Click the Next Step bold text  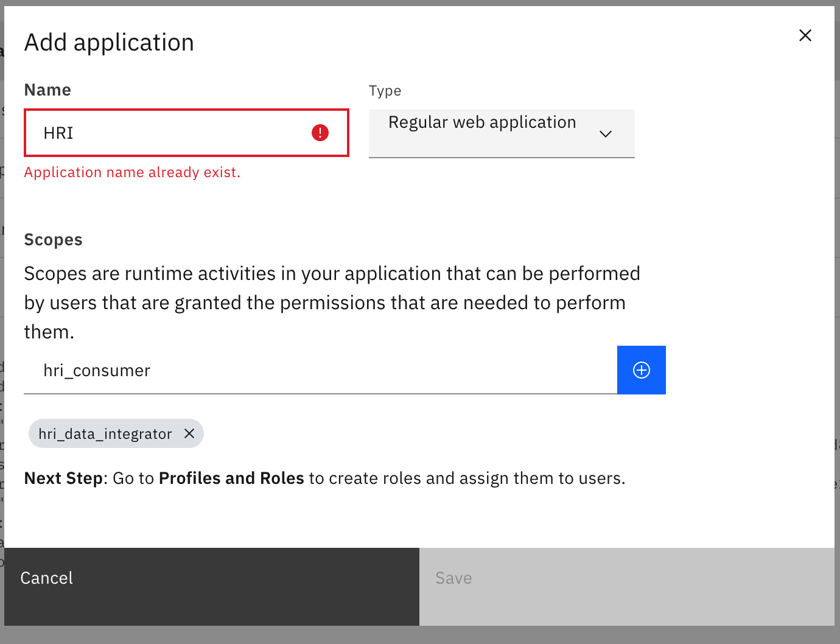pyautogui.click(x=63, y=478)
